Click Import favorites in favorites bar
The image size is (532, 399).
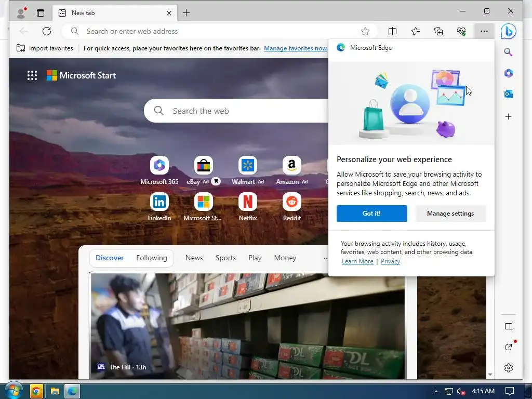[45, 48]
